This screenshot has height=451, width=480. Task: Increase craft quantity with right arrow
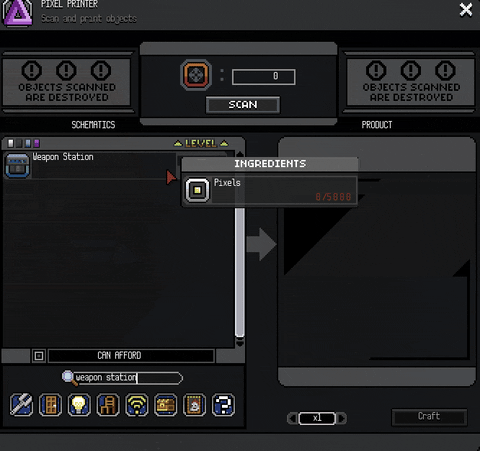[x=342, y=418]
